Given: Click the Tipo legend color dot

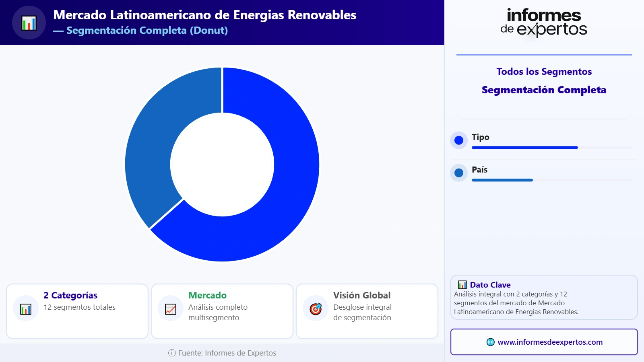Looking at the screenshot, I should 459,140.
